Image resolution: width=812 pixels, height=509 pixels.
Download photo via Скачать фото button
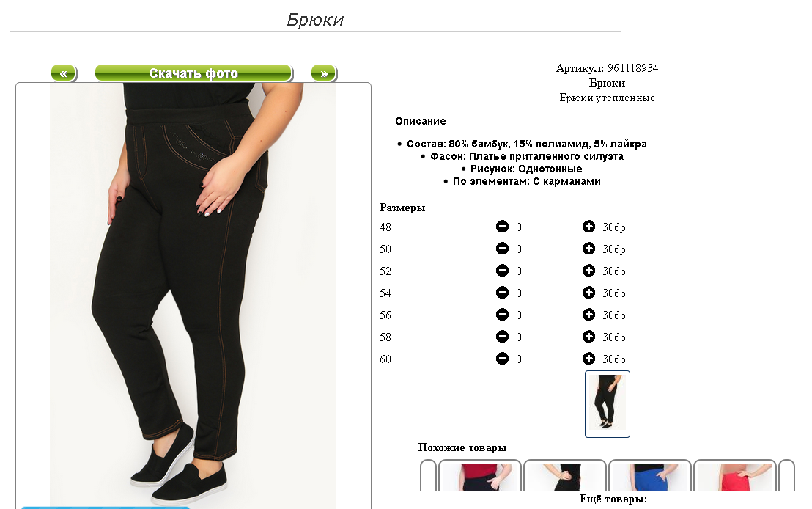tap(193, 73)
